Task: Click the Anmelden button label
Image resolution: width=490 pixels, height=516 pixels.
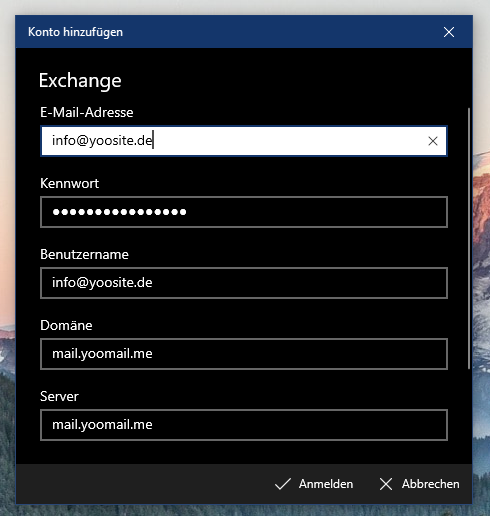Action: pyautogui.click(x=326, y=484)
